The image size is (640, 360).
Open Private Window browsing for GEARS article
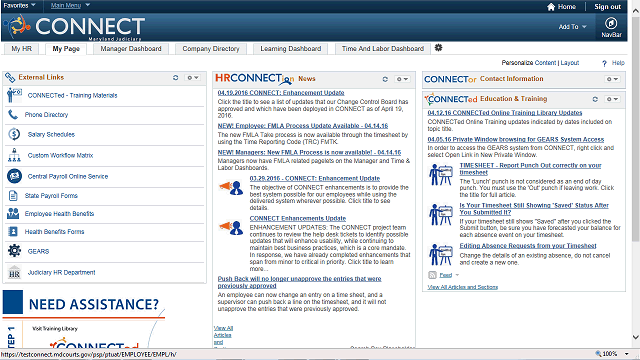[x=516, y=139]
